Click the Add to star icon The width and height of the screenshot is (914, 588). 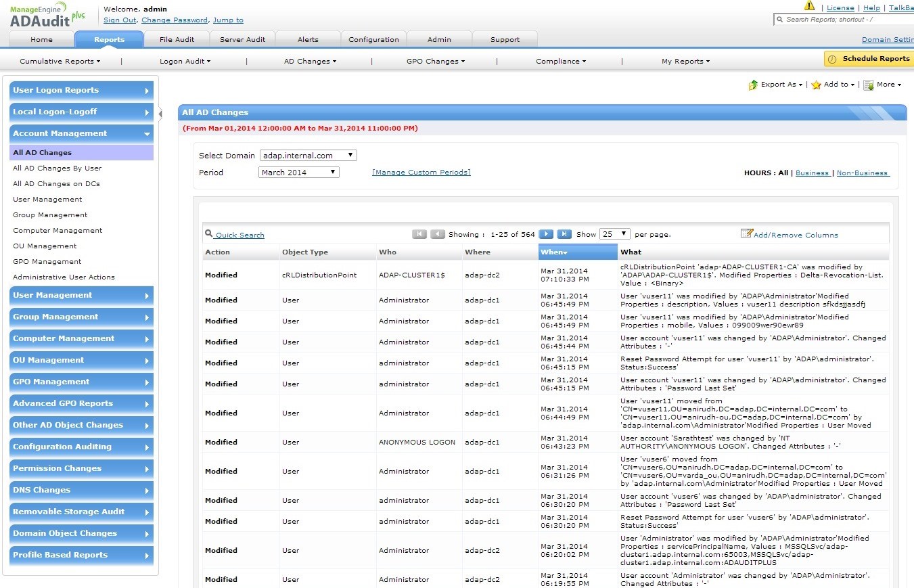(x=817, y=85)
